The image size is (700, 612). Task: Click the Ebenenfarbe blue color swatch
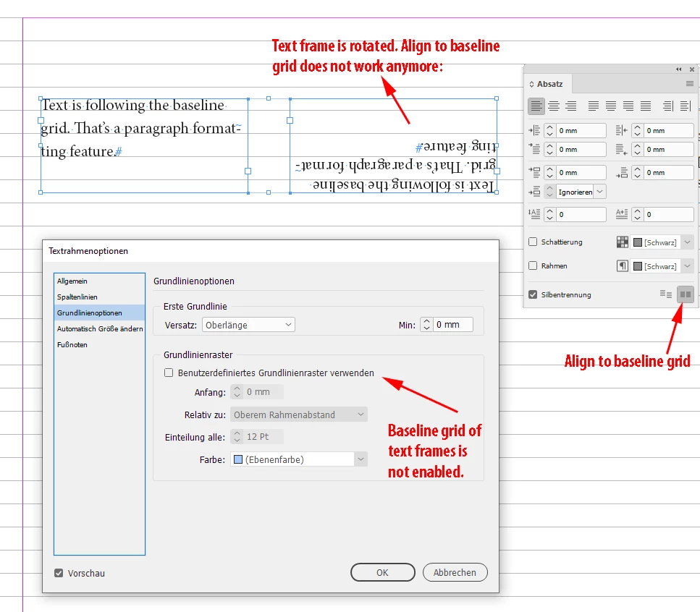238,459
